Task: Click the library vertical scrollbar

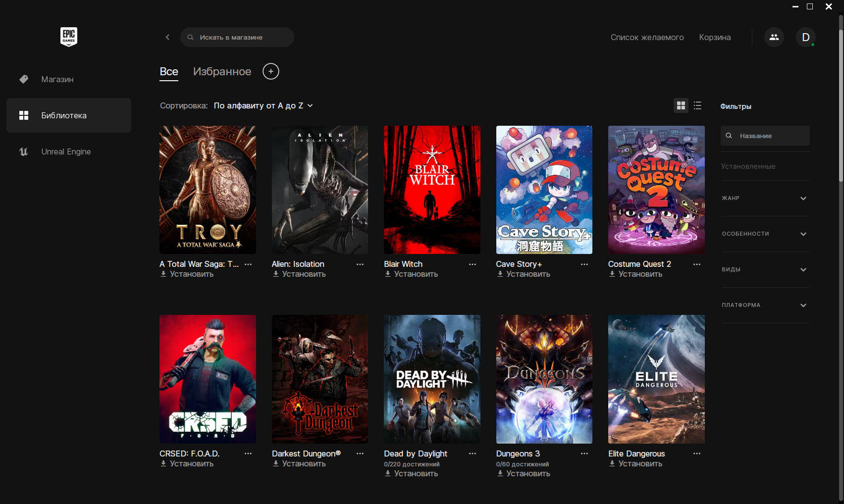Action: (x=841, y=105)
